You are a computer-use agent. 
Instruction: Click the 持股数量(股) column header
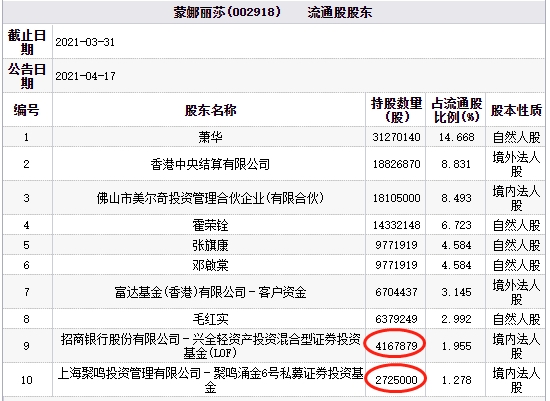tap(396, 110)
